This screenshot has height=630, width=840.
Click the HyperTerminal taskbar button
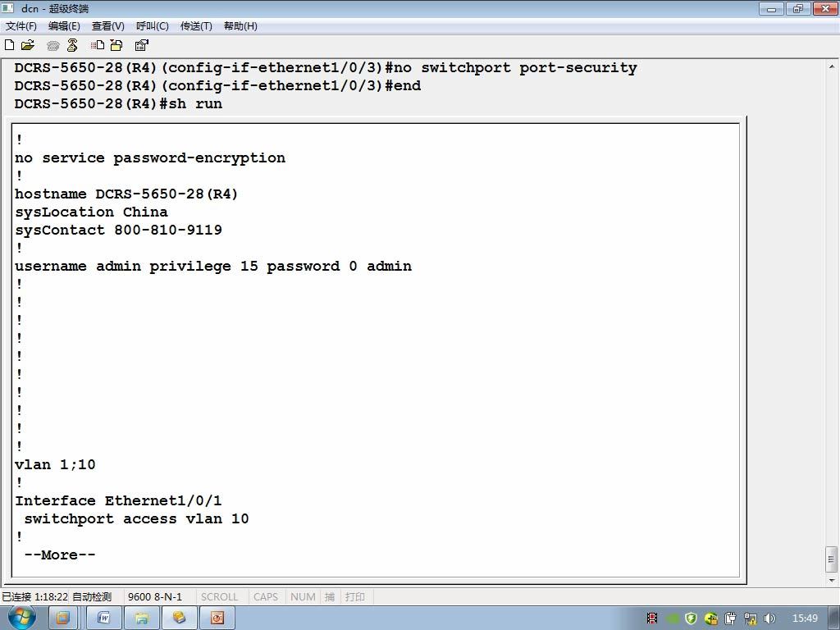tap(179, 619)
